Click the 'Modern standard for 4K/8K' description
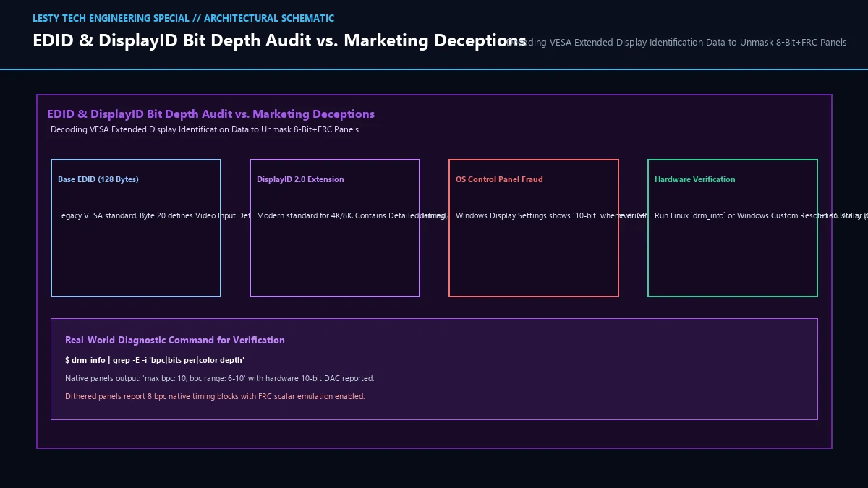Image resolution: width=868 pixels, height=488 pixels. (353, 215)
